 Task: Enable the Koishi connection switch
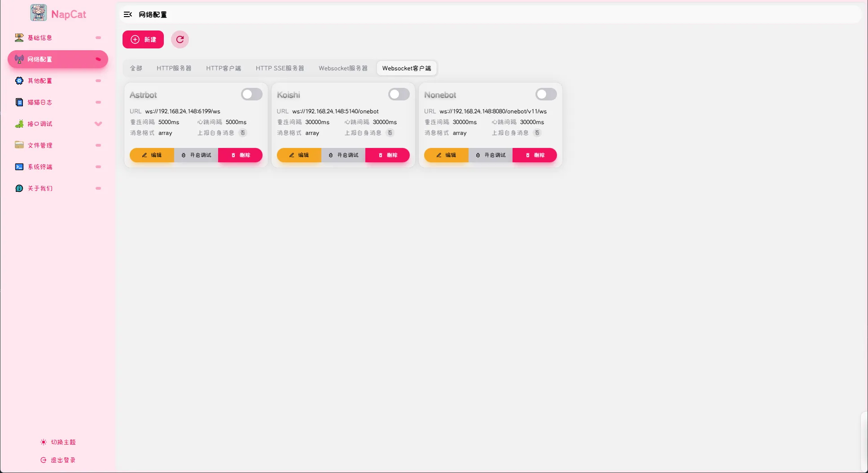399,94
